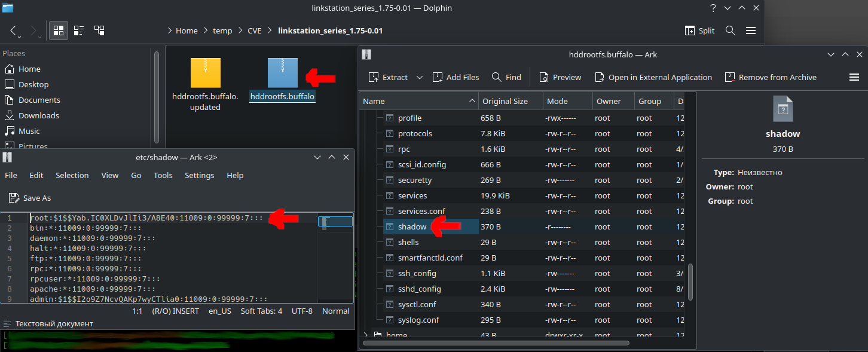Select the shadow file in archive
This screenshot has width=868, height=352.
tap(412, 226)
